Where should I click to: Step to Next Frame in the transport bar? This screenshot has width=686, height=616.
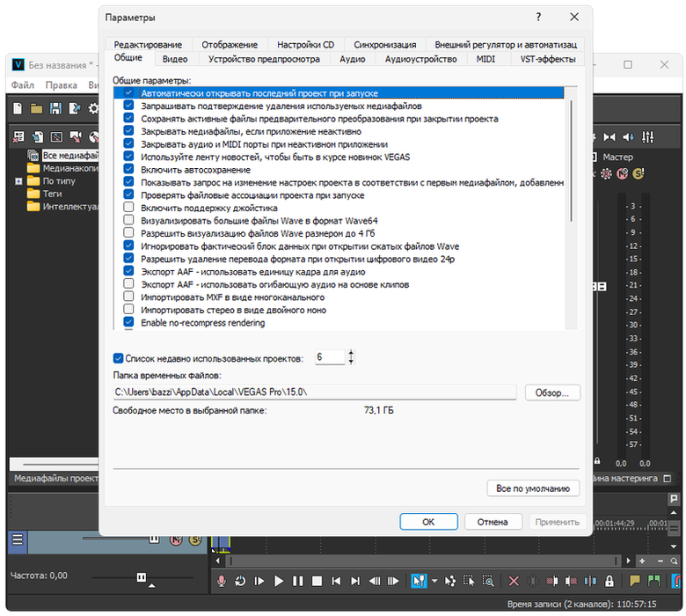tap(393, 581)
